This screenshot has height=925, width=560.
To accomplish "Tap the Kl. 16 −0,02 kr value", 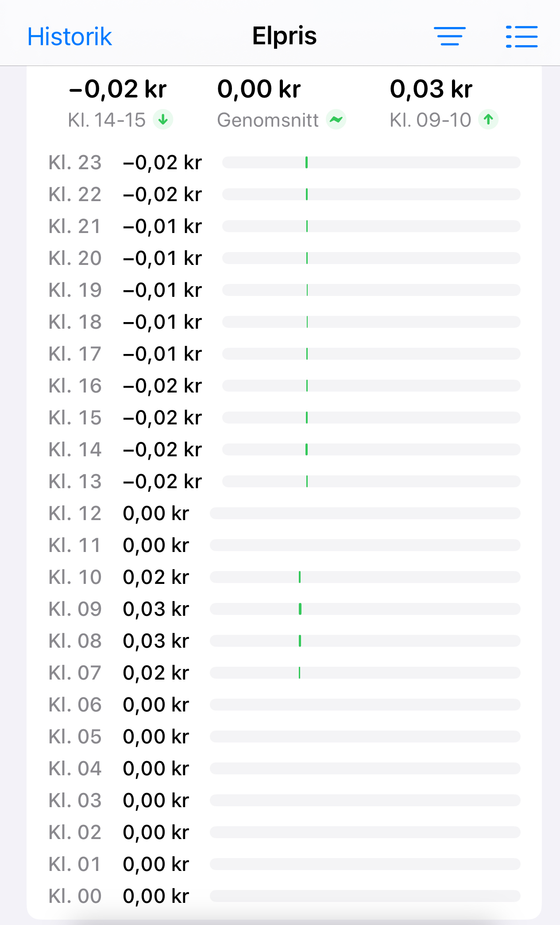I will point(162,386).
